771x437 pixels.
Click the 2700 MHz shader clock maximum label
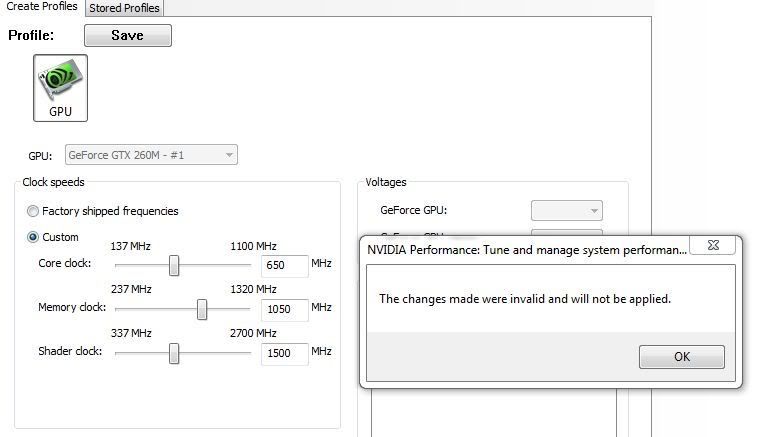(253, 333)
